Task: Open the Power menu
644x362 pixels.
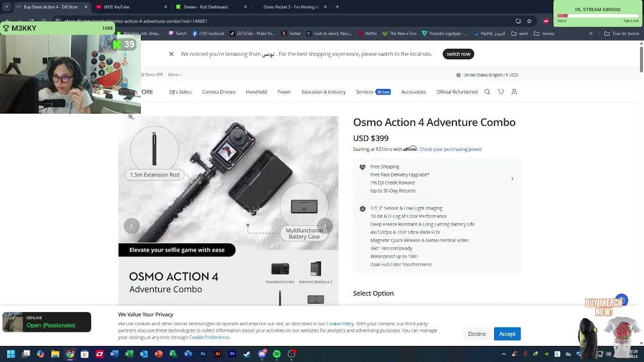Action: [x=284, y=92]
